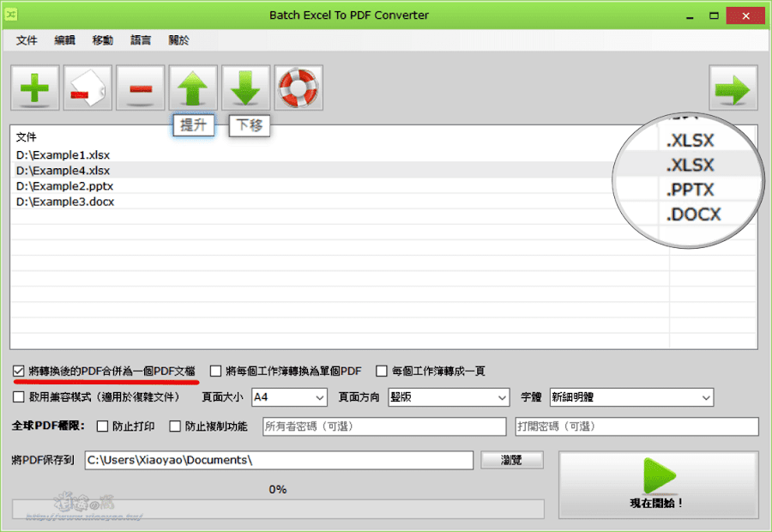Close the Batch Excel To PDF Converter window
Screen dimensions: 772x532
pos(745,15)
